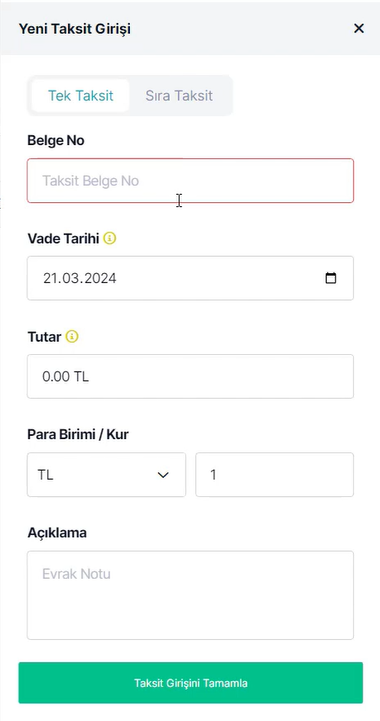Close the Yeni Taksit Girişi panel
Image resolution: width=380 pixels, height=721 pixels.
tap(359, 29)
